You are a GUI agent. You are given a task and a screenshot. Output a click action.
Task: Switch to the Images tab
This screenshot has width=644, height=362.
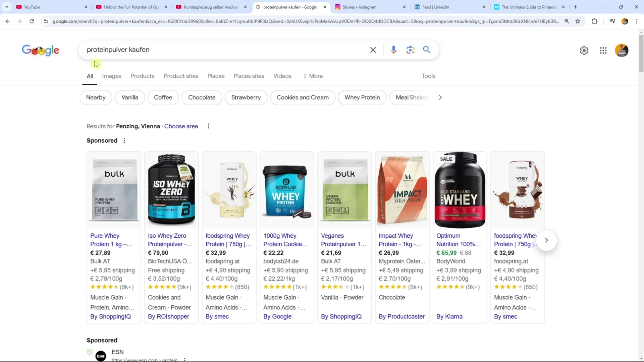pyautogui.click(x=112, y=76)
